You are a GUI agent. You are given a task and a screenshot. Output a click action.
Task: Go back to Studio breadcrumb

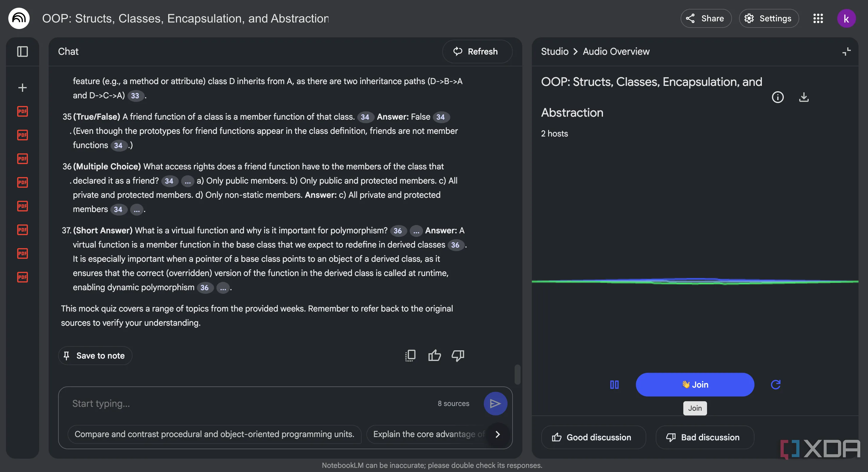click(x=554, y=52)
